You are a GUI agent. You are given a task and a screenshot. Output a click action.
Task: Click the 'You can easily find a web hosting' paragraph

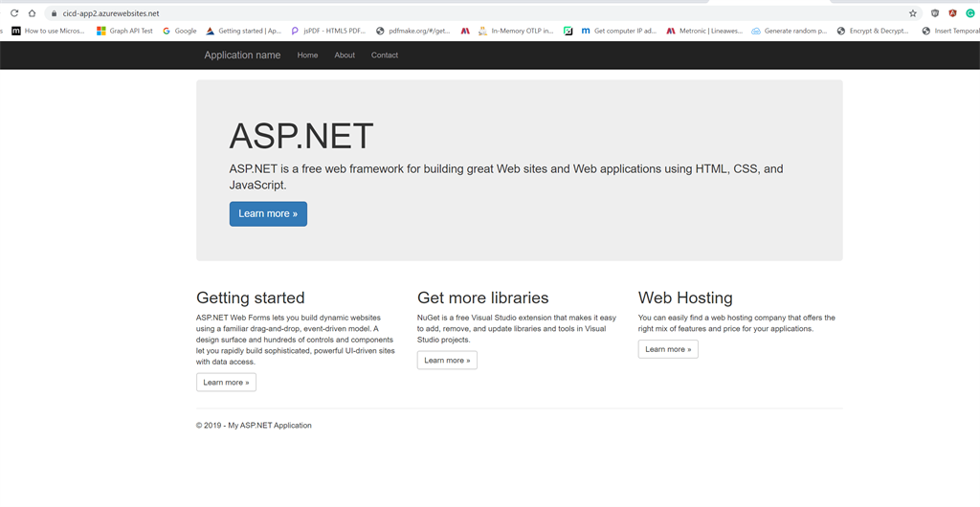[x=737, y=322]
